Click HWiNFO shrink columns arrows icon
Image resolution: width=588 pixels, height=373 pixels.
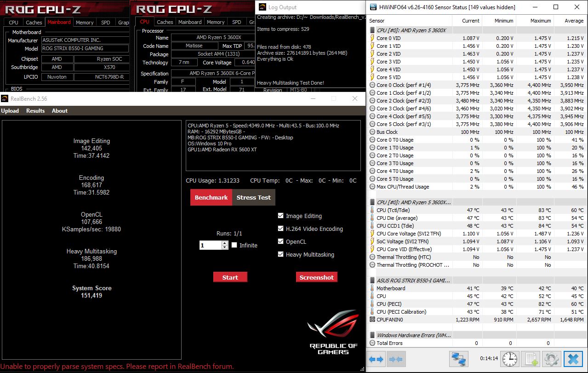(396, 358)
